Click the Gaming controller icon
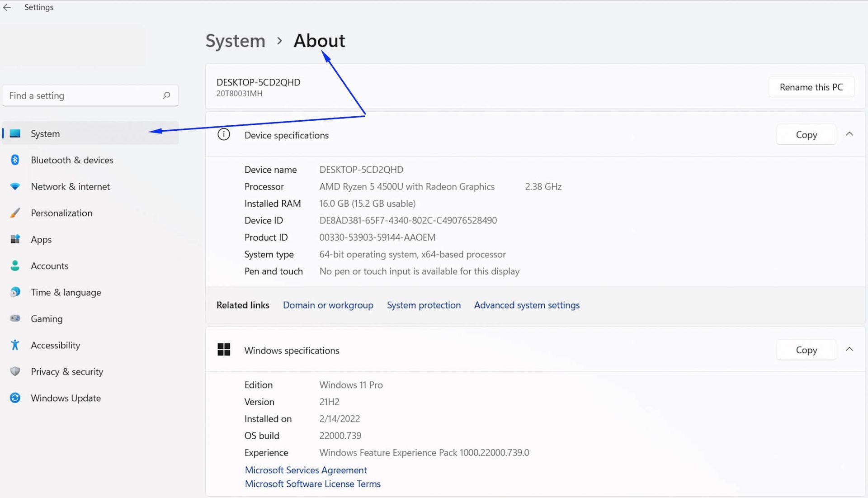 tap(15, 318)
